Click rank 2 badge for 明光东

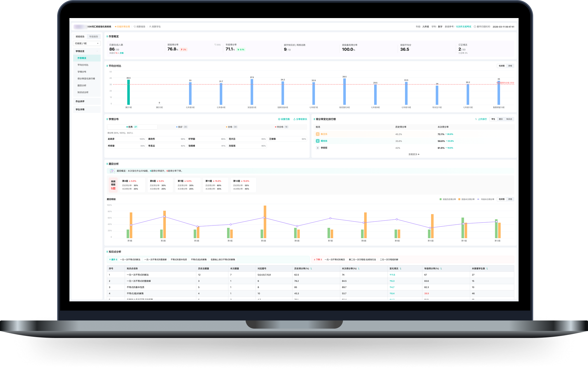318,141
